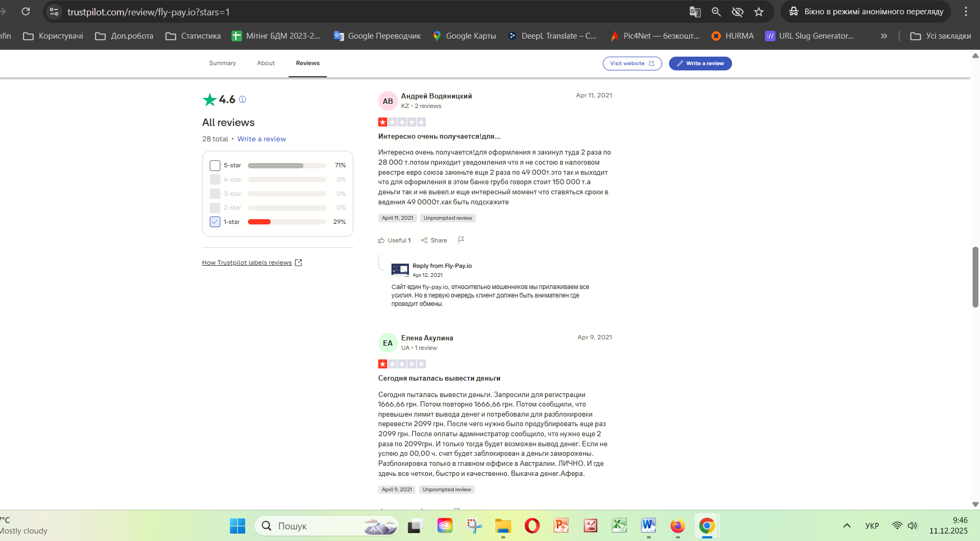Image resolution: width=980 pixels, height=541 pixels.
Task: Open Pic4Net bookmark
Action: pyautogui.click(x=655, y=36)
